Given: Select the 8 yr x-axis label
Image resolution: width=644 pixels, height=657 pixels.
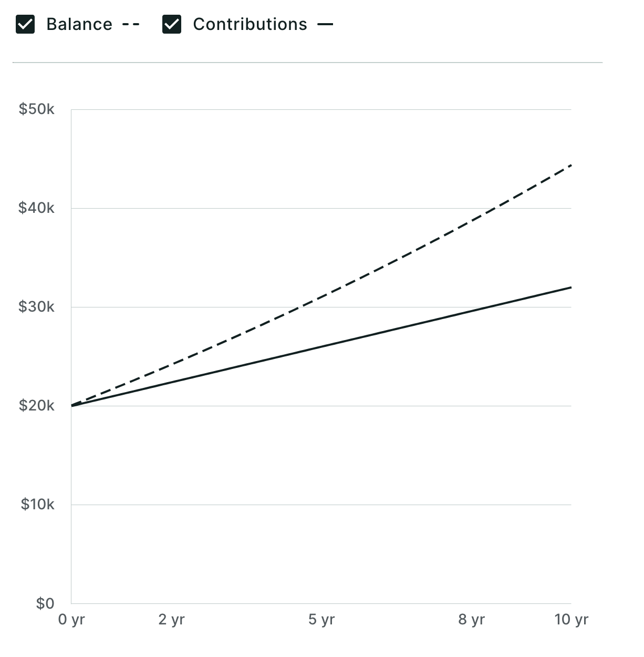Looking at the screenshot, I should coord(471,620).
